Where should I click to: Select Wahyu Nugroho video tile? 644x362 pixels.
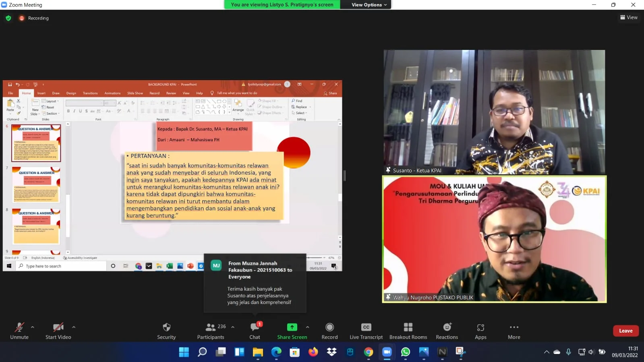[494, 239]
